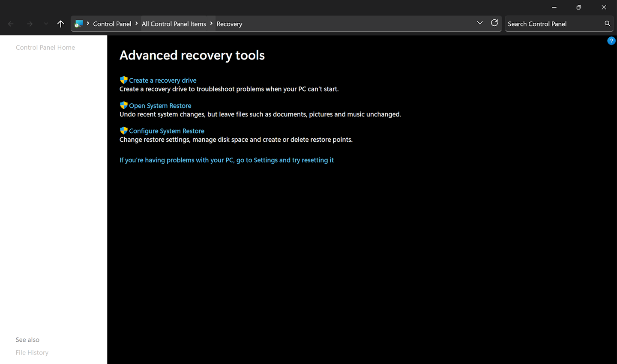Click the magnifier search icon
Screen dimensions: 617x364
[607, 24]
